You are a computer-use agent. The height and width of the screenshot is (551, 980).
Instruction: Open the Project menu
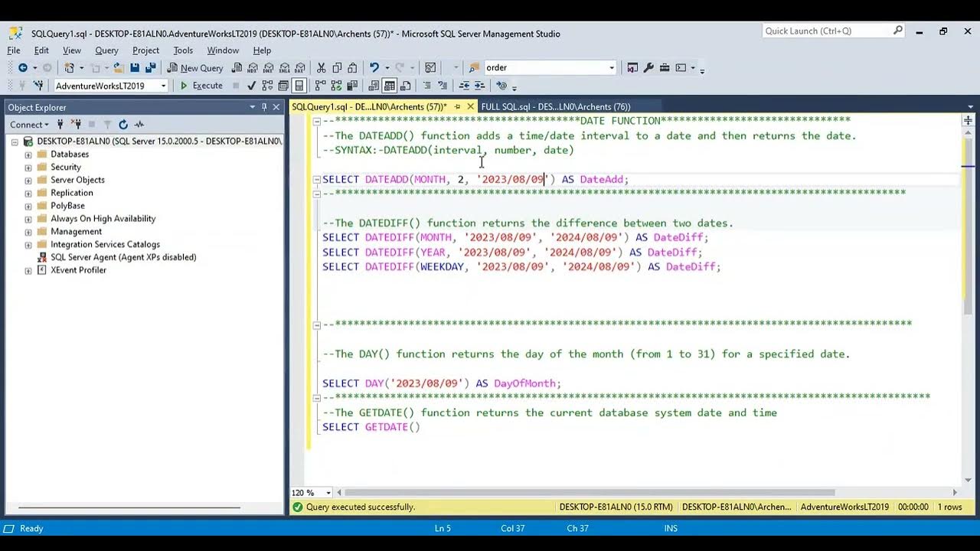click(145, 51)
